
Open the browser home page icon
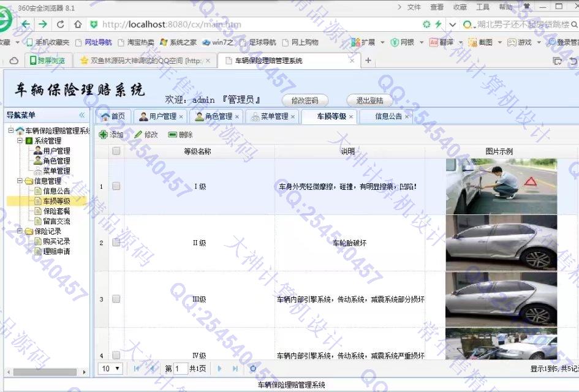click(78, 24)
